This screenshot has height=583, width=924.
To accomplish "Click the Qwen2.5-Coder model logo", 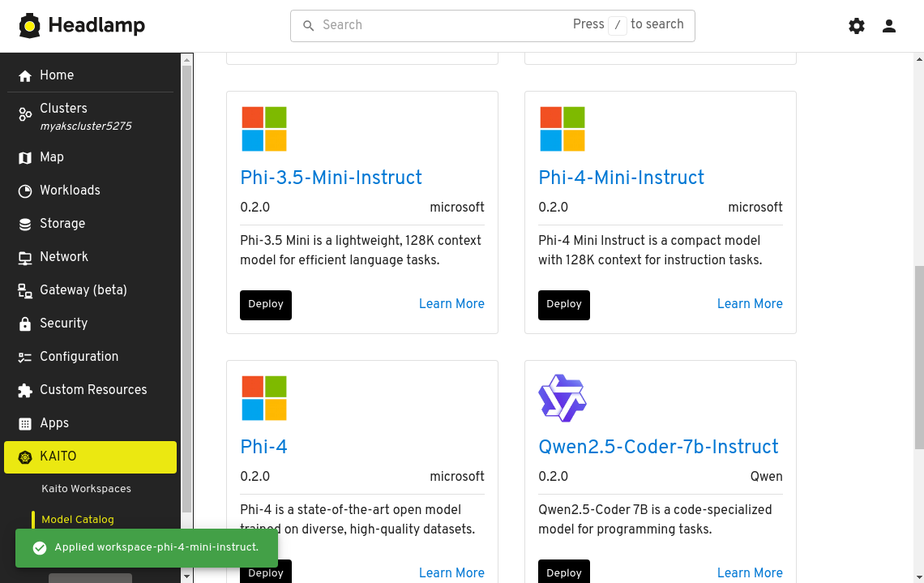I will pos(562,398).
